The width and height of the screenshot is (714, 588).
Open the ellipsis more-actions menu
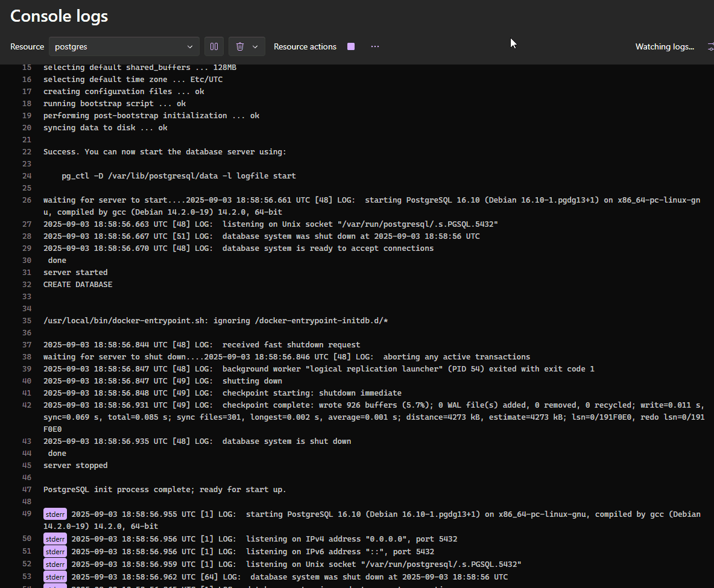point(375,46)
